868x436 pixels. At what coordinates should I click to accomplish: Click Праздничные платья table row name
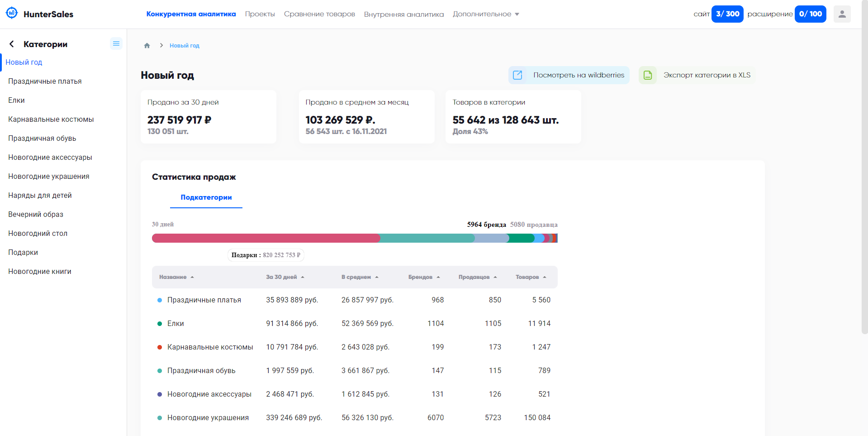click(x=204, y=300)
